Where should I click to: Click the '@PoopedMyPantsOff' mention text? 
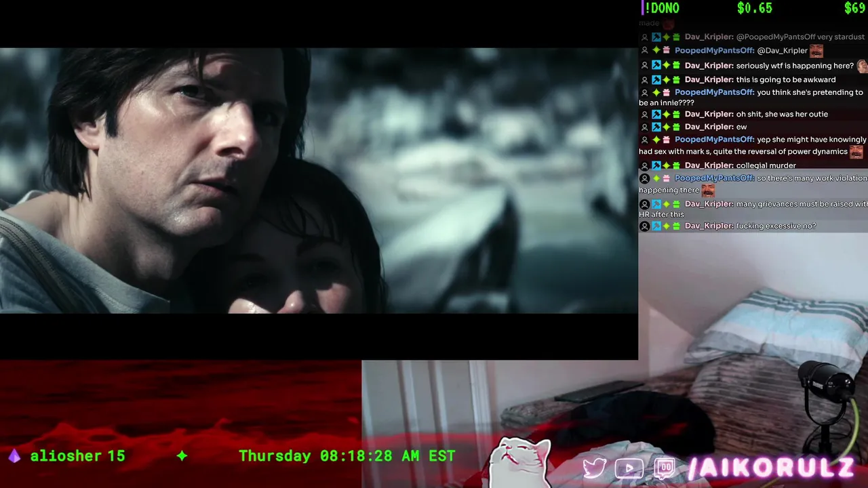click(x=776, y=37)
